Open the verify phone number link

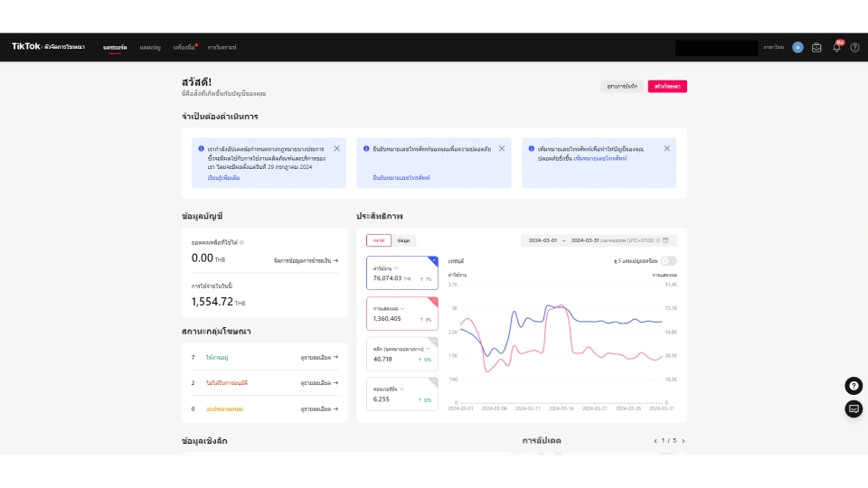pyautogui.click(x=401, y=178)
